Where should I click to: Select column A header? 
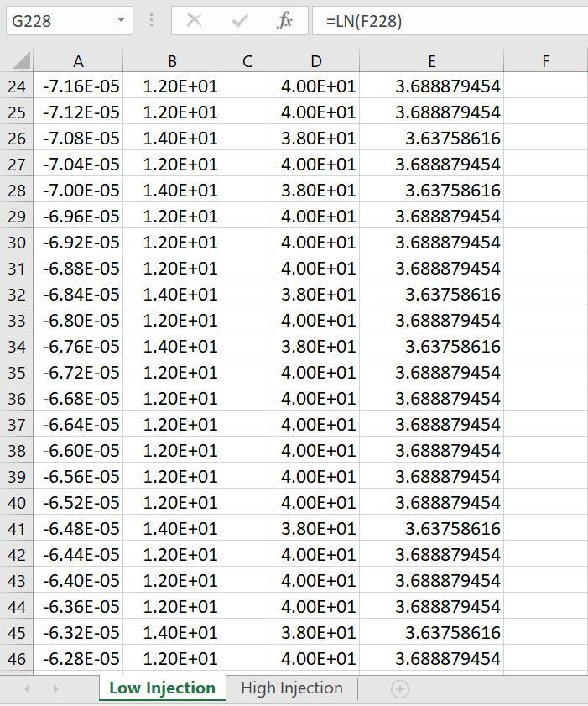point(78,61)
